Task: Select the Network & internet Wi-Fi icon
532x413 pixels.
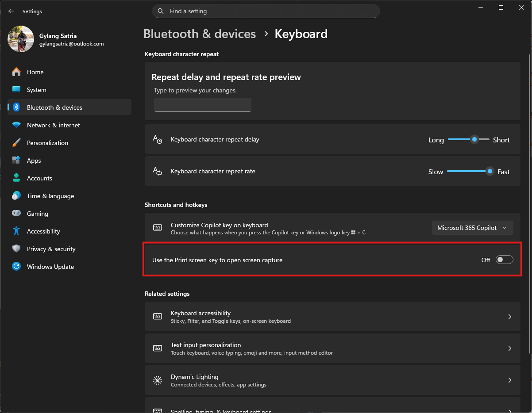Action: click(16, 125)
